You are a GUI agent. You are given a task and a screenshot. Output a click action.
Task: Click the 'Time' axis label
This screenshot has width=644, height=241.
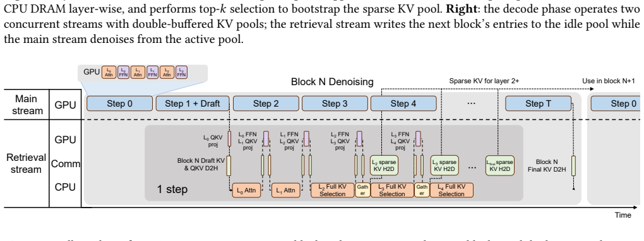click(623, 215)
